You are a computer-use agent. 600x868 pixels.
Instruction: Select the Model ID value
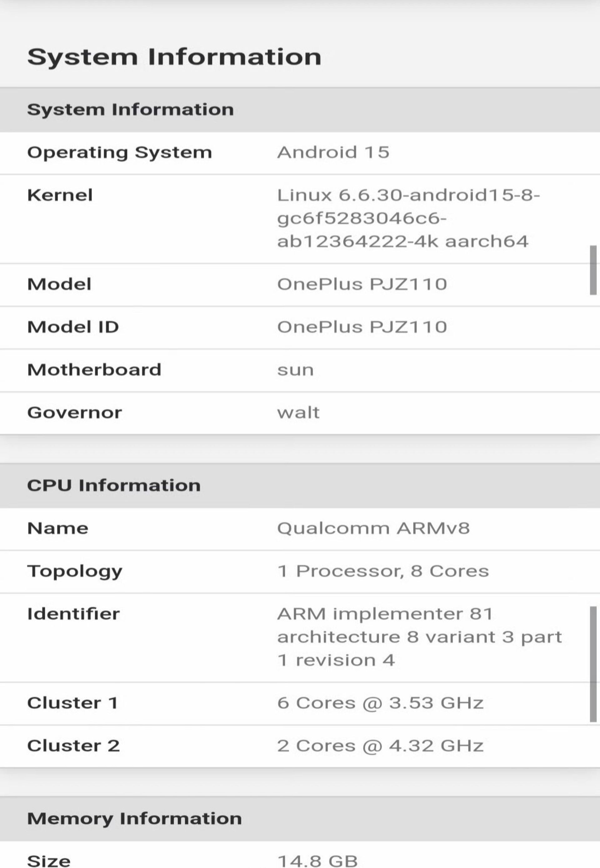[x=362, y=327]
